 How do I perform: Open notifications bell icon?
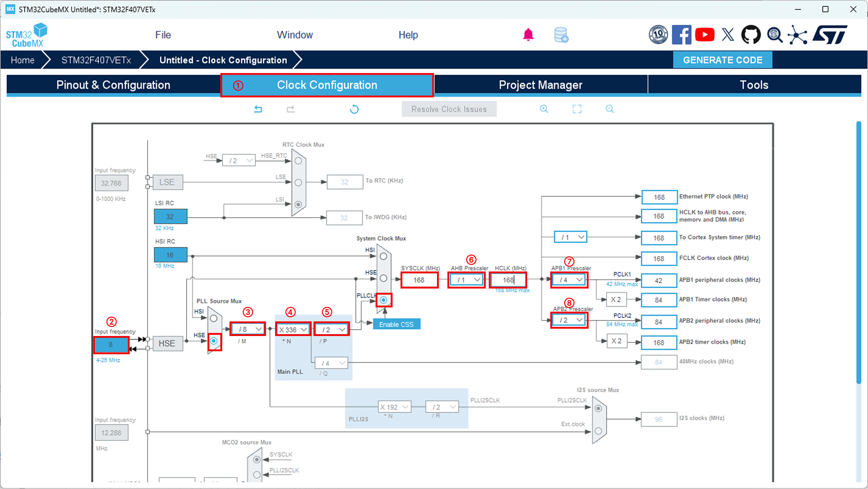point(528,35)
